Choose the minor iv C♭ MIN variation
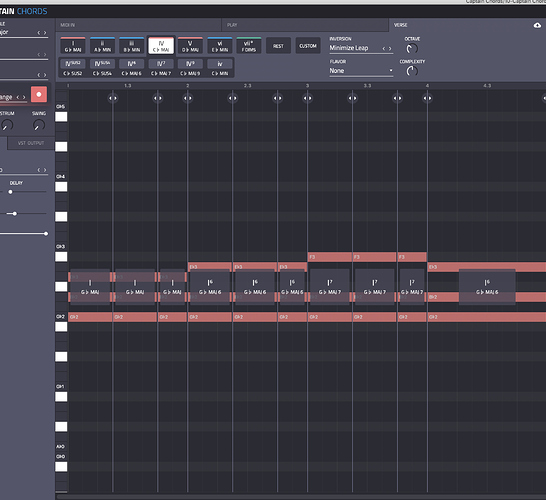The width and height of the screenshot is (546, 500). 220,68
